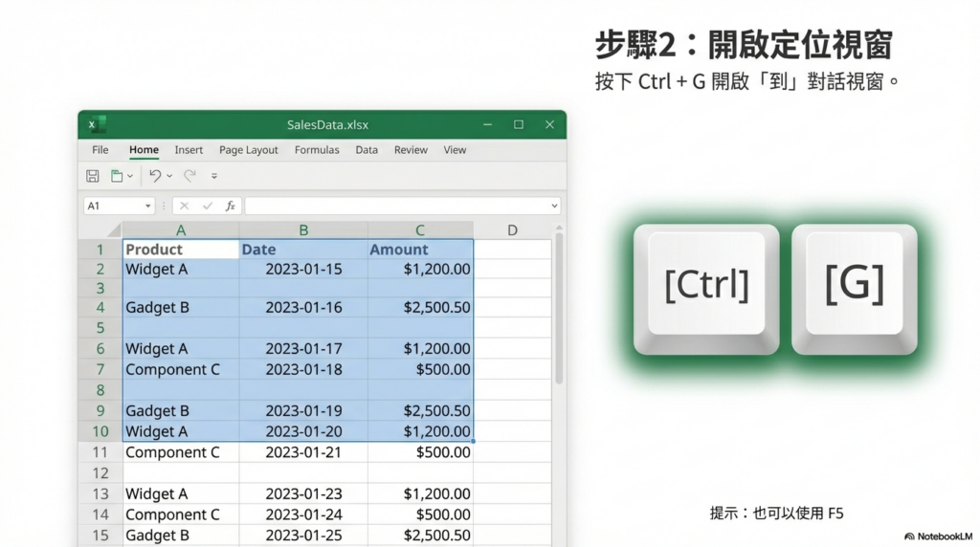This screenshot has height=547, width=980.
Task: Switch to the Page Layout tab
Action: coord(248,150)
